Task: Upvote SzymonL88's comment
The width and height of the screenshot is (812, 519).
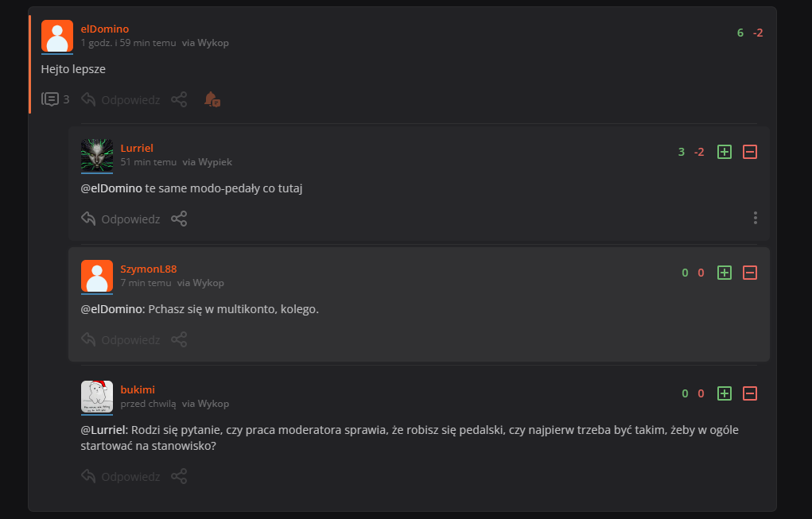Action: point(724,273)
